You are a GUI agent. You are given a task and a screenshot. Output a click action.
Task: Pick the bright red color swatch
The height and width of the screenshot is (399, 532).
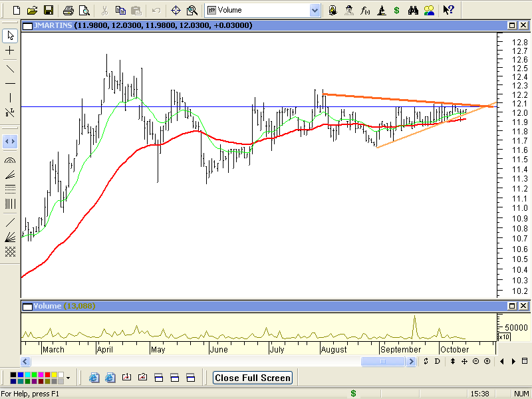[47, 374]
